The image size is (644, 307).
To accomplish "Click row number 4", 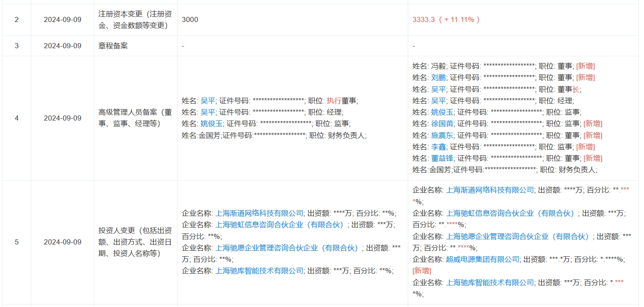I will (16, 118).
